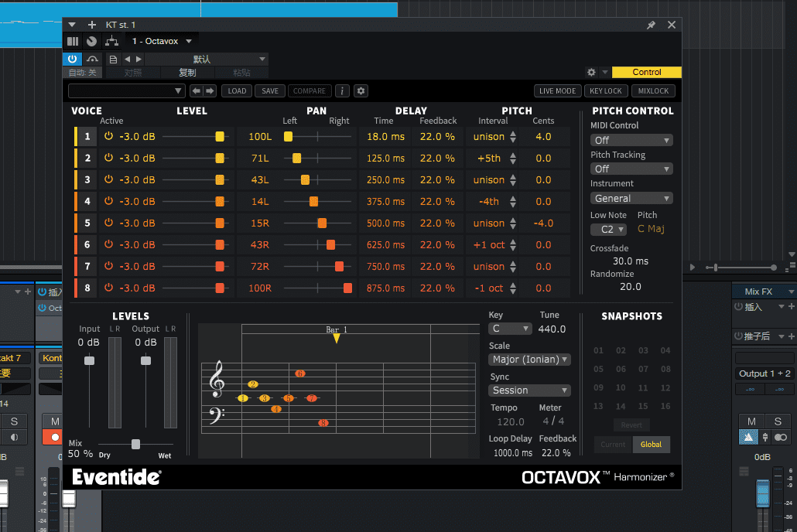The image size is (797, 532).
Task: Click the voice 1 pan slider handle
Action: point(288,136)
